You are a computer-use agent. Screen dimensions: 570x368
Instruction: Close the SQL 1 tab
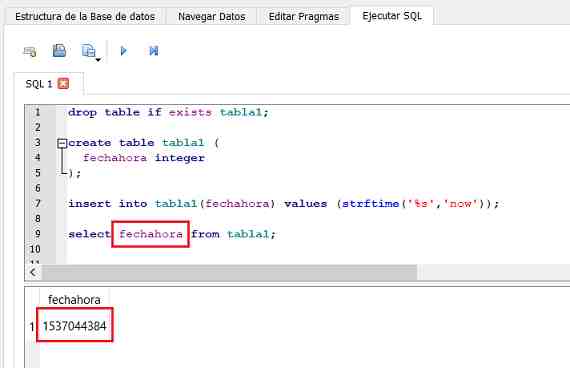click(63, 84)
